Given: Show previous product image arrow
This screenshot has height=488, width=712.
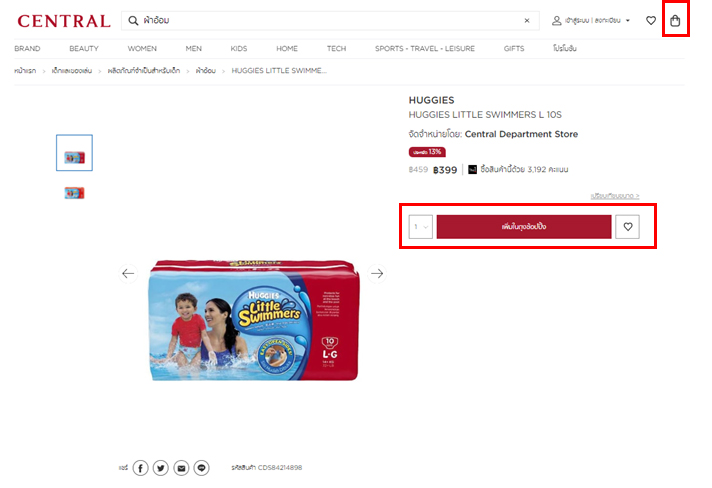Looking at the screenshot, I should click(x=128, y=273).
